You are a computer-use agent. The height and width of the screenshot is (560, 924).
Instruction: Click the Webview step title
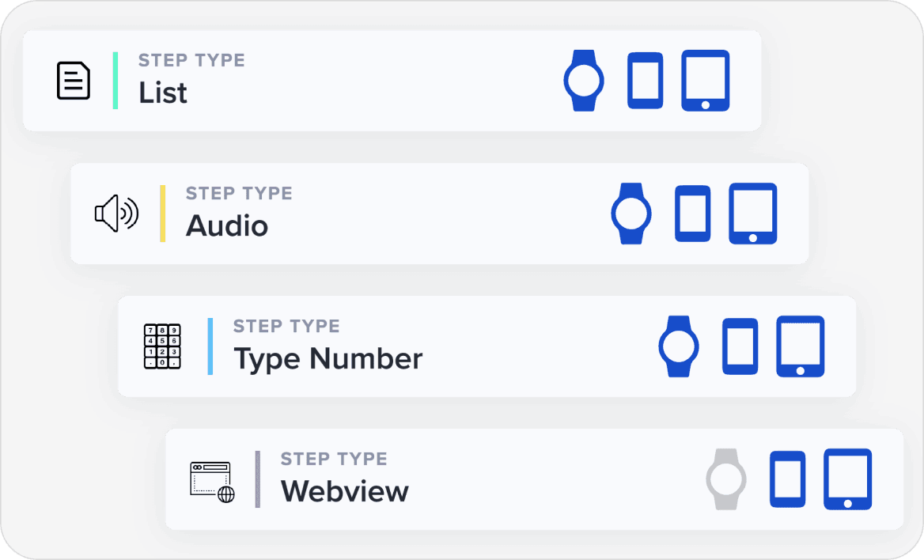coord(344,492)
